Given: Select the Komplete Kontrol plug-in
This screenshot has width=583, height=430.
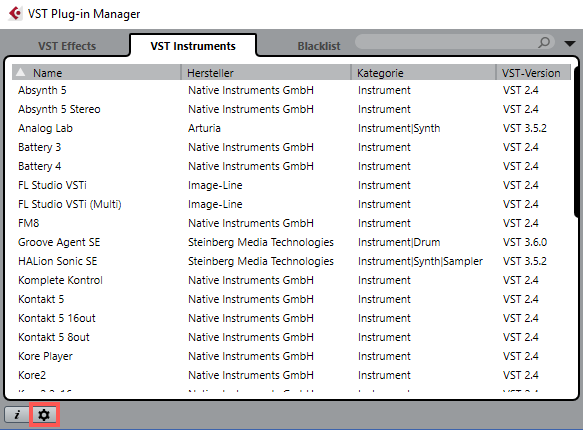Looking at the screenshot, I should [x=292, y=280].
